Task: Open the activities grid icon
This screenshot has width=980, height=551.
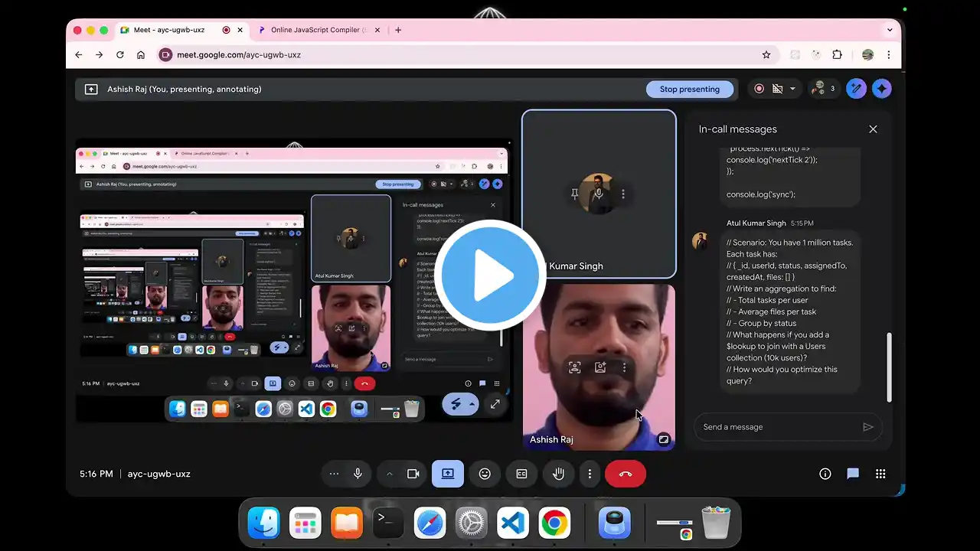Action: coord(880,474)
